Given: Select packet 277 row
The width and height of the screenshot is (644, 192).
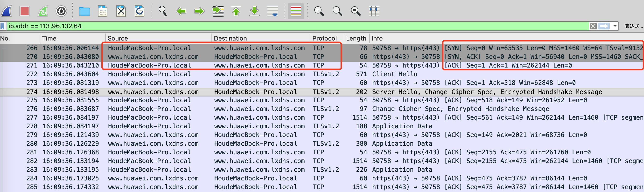Looking at the screenshot, I should coord(322,118).
